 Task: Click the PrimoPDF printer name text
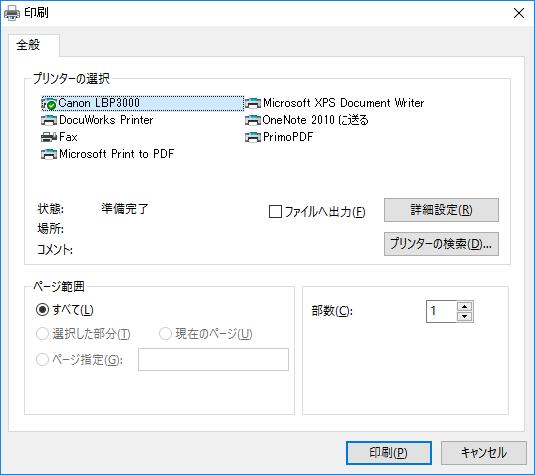click(x=288, y=137)
